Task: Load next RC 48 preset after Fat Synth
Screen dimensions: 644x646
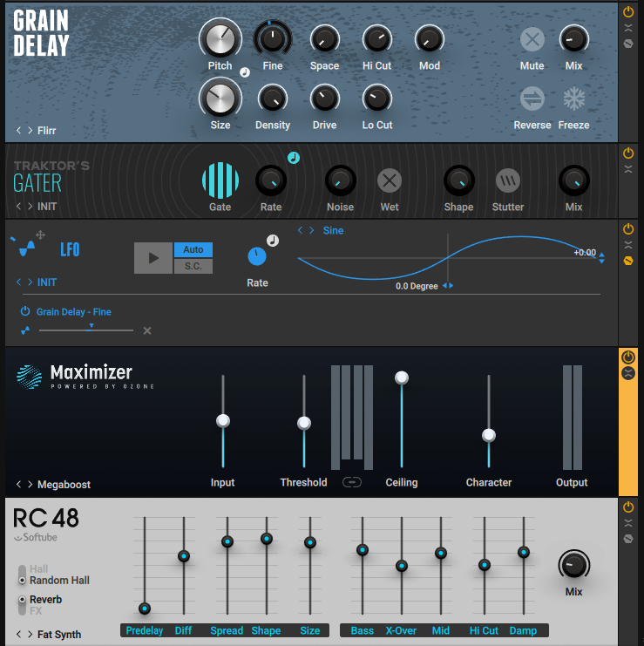Action: click(30, 634)
